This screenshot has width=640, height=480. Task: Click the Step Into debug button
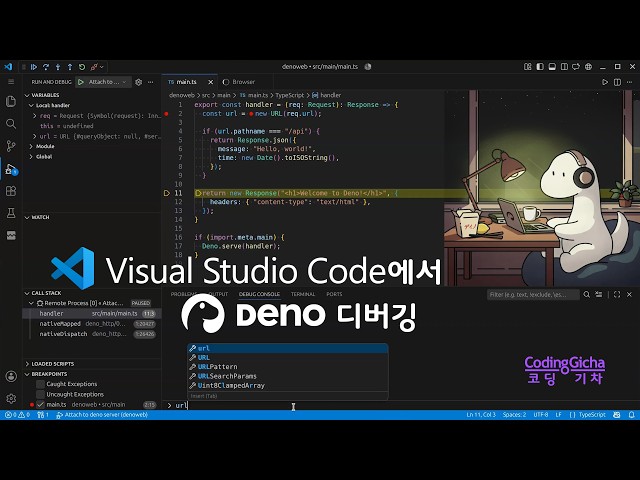pos(58,67)
